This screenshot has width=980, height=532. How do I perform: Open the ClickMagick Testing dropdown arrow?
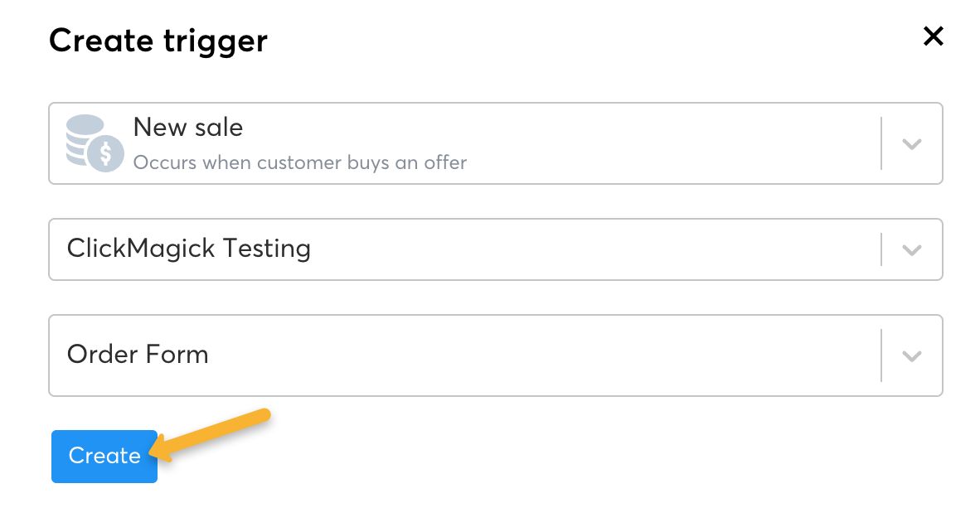(x=912, y=249)
